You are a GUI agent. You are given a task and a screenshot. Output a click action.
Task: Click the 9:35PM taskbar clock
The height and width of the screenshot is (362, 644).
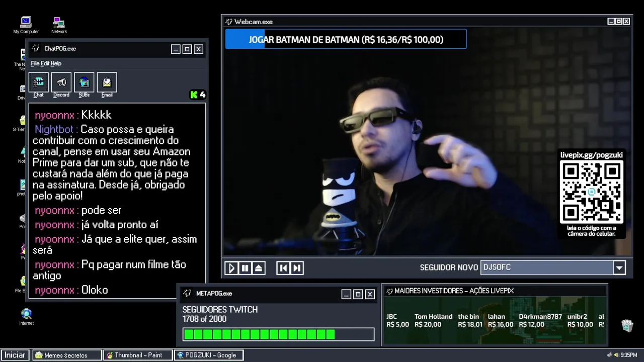tap(629, 355)
